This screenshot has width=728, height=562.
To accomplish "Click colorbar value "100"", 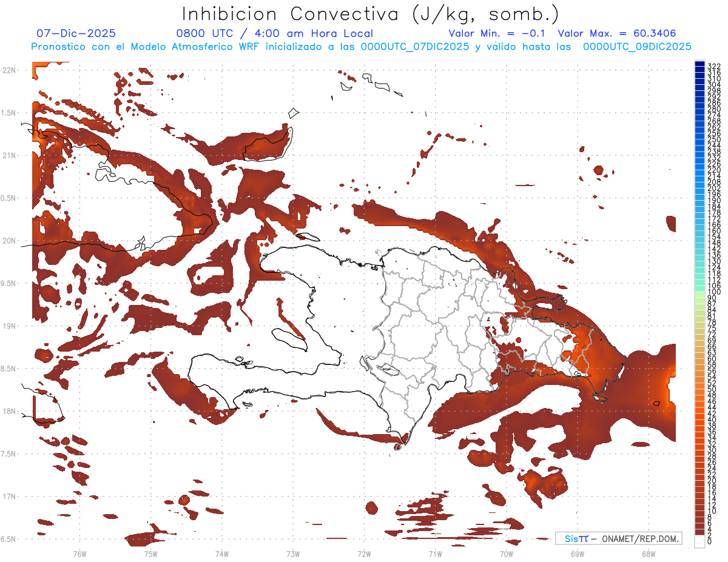I will click(714, 292).
